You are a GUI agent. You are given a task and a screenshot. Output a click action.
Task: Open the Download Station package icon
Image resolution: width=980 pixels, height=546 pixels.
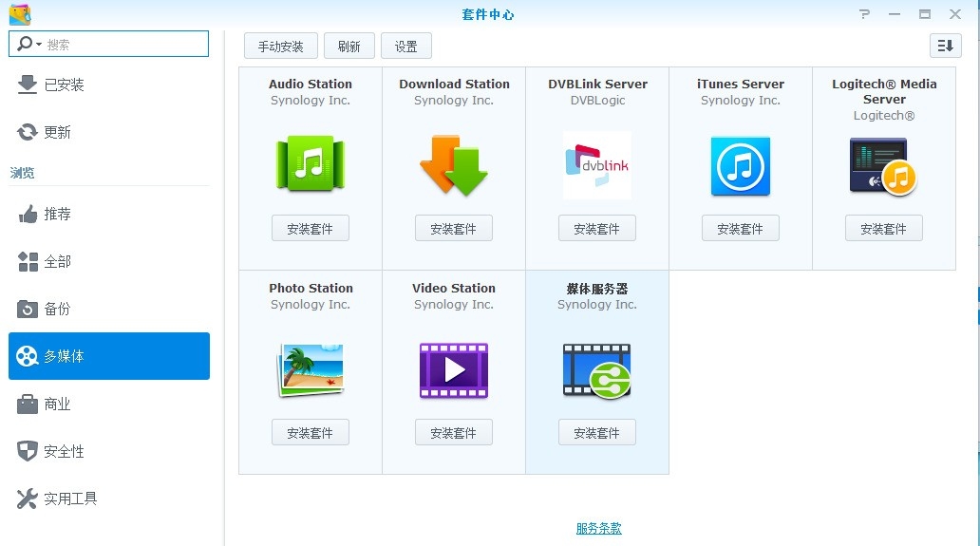point(454,166)
